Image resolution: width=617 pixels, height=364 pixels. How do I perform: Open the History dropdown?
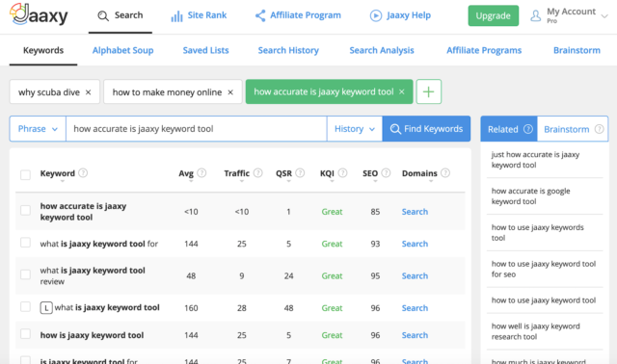click(x=355, y=129)
